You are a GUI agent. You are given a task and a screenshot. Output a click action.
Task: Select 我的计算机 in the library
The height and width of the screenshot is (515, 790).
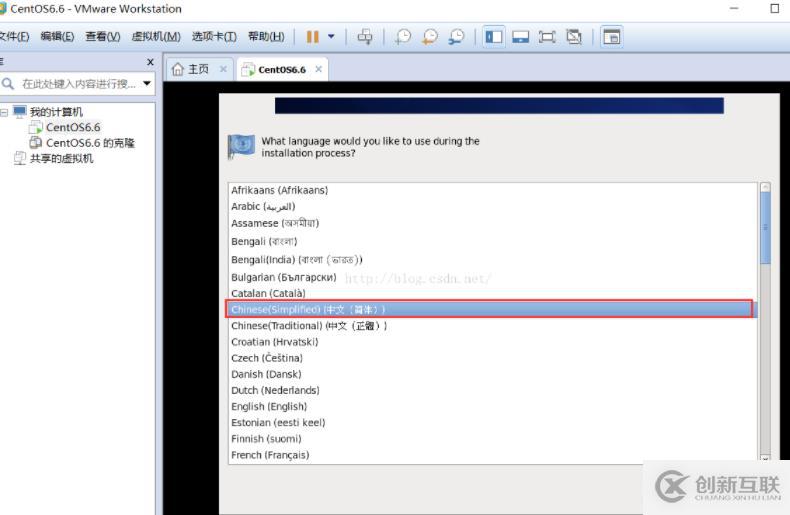(x=56, y=112)
